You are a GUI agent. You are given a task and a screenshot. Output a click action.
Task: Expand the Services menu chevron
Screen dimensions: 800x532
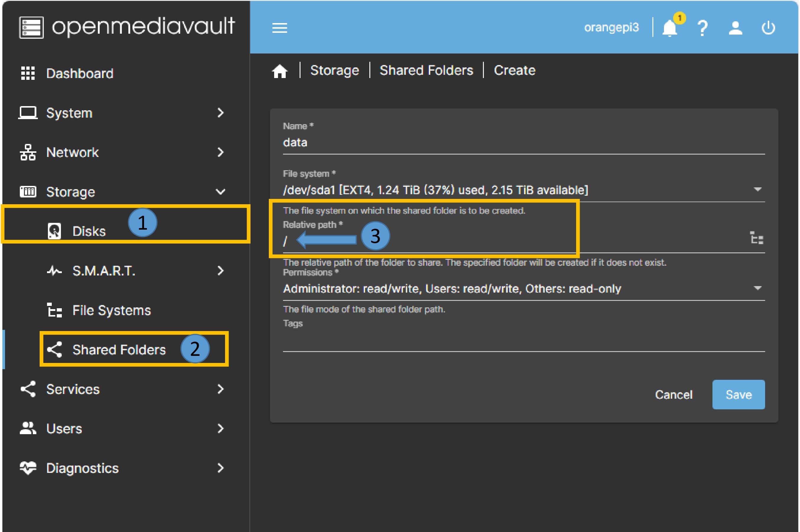(220, 389)
